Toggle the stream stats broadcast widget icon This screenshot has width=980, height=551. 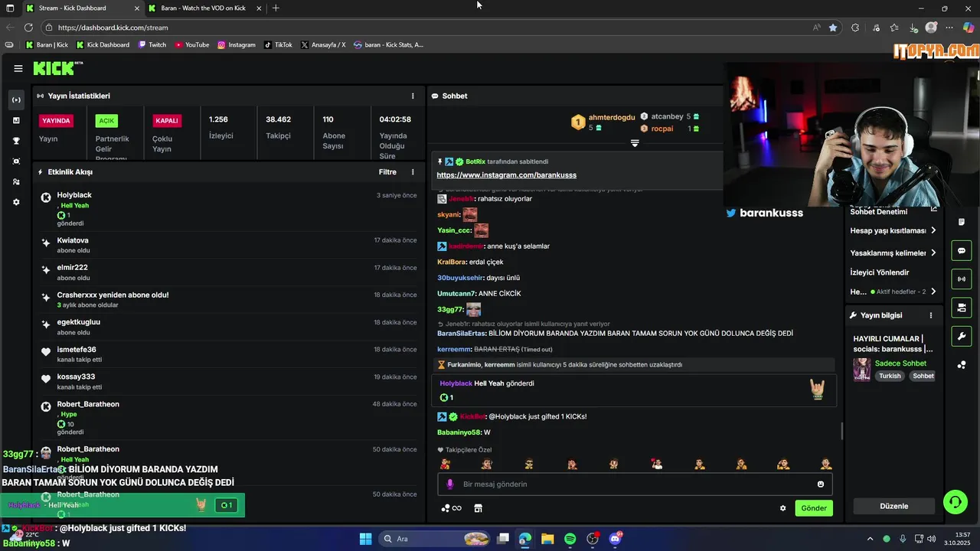coord(962,279)
